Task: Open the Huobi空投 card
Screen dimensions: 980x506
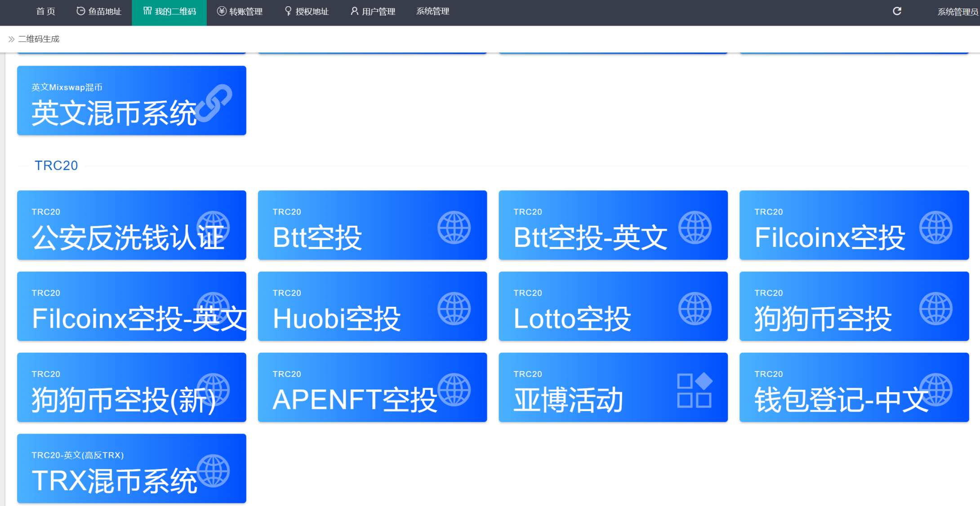Action: click(372, 306)
